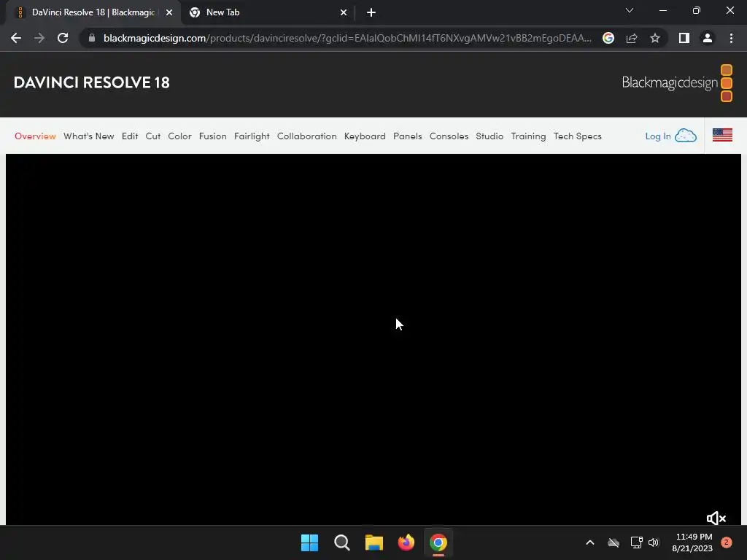Launch Firefox from taskbar

coord(406,542)
